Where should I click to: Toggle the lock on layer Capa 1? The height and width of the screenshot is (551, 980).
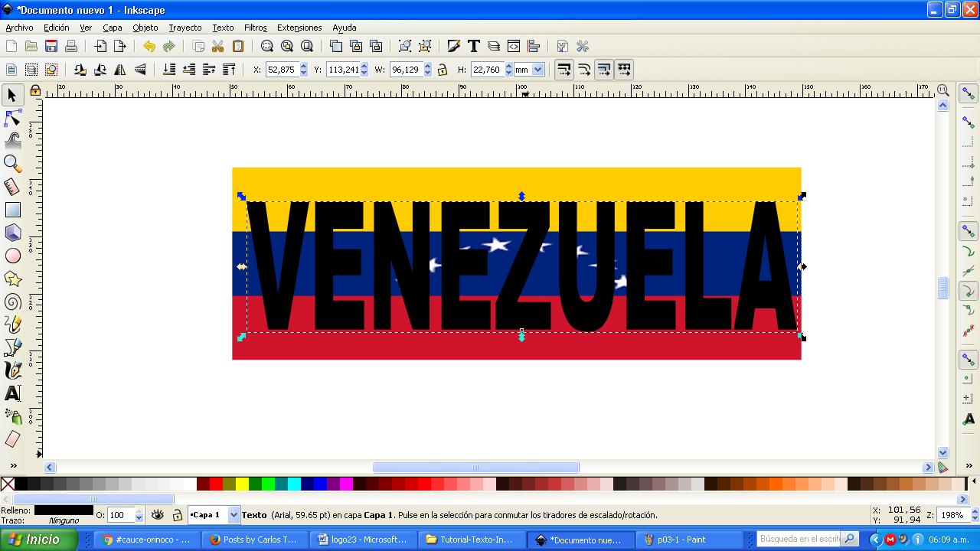click(x=178, y=515)
